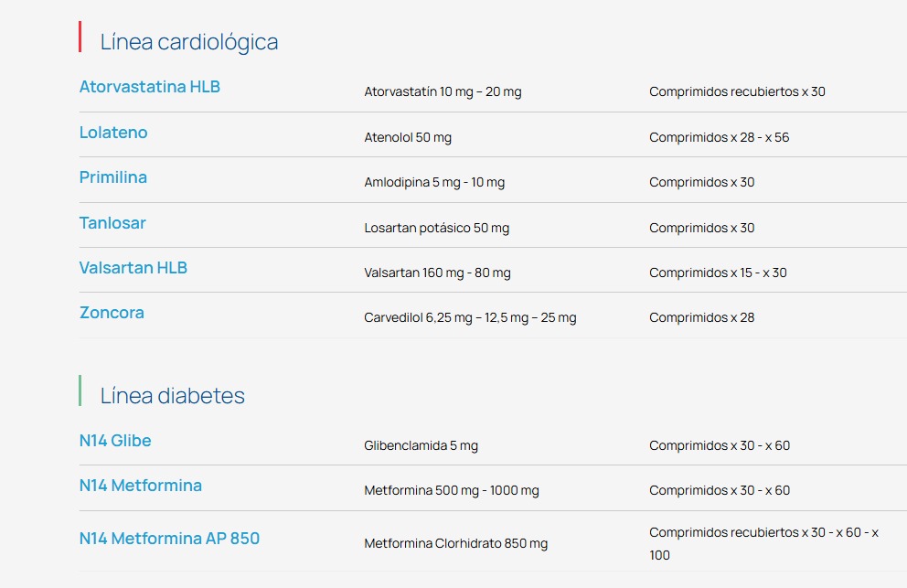Click the Línea diabetes section heading
Screen dimensions: 907x588
(173, 396)
